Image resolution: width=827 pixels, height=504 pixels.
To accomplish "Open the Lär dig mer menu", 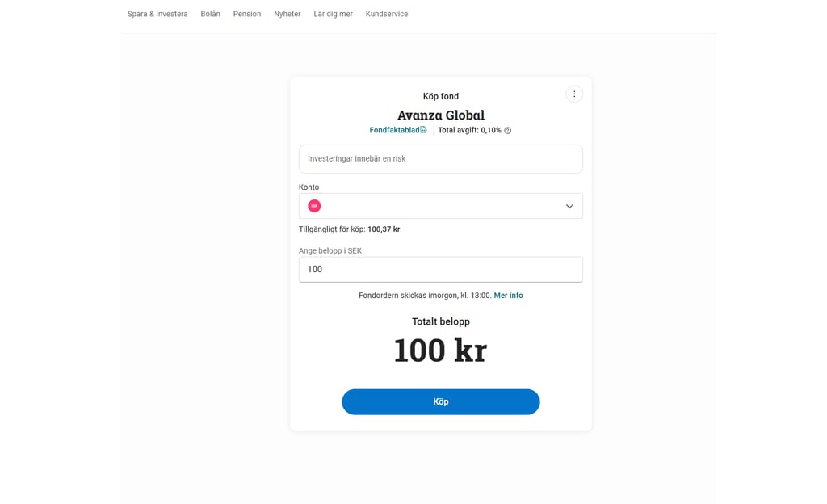I will [333, 14].
